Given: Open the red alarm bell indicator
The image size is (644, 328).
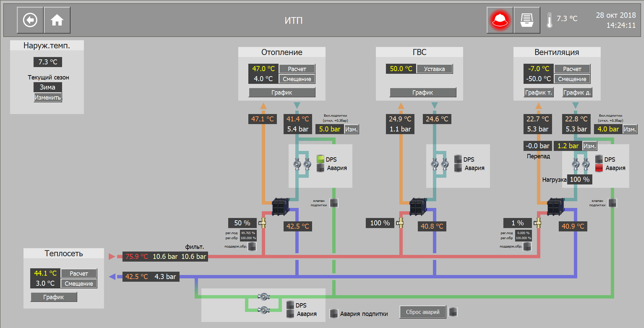Looking at the screenshot, I should pyautogui.click(x=500, y=20).
